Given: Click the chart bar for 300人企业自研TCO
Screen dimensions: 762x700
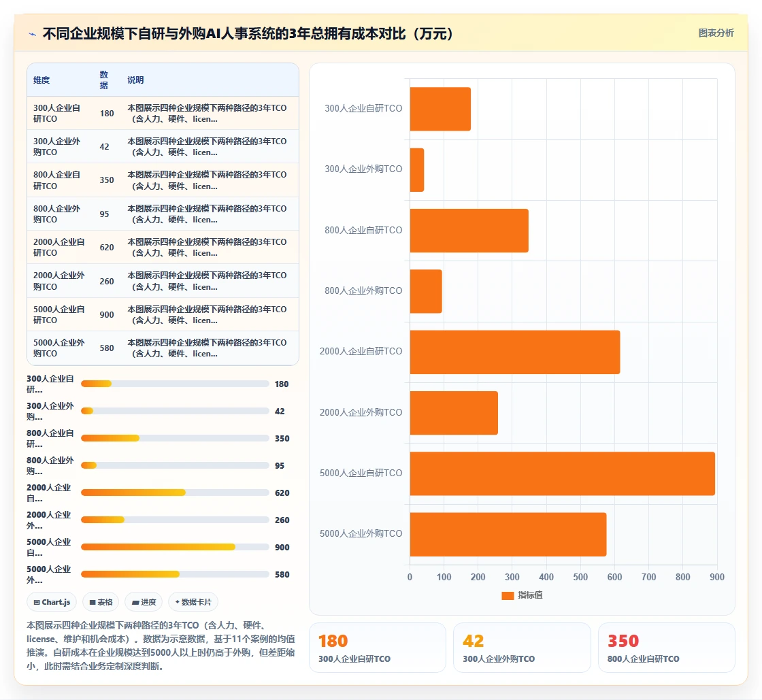Looking at the screenshot, I should coord(440,109).
